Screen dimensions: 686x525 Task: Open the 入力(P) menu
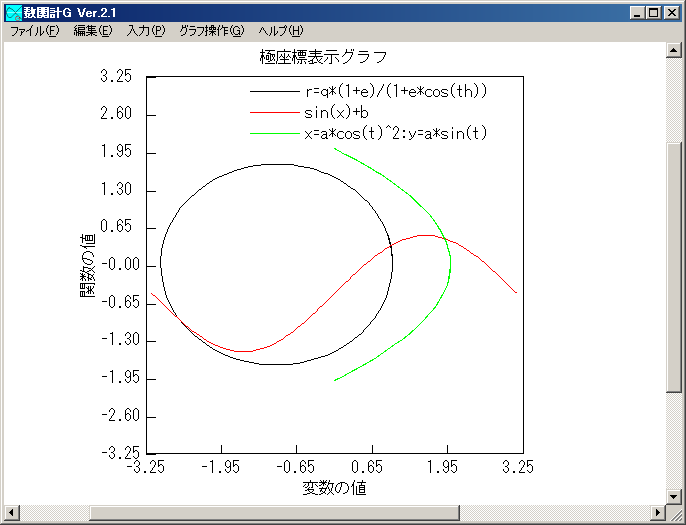click(146, 31)
